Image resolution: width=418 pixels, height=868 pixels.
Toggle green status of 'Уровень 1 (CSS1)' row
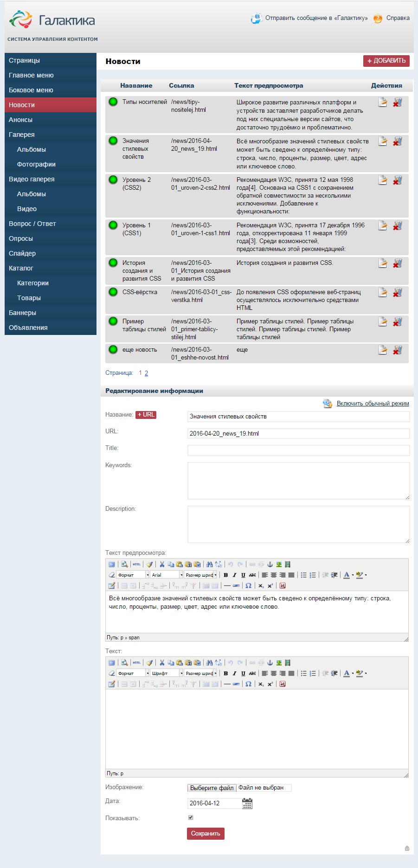point(113,225)
